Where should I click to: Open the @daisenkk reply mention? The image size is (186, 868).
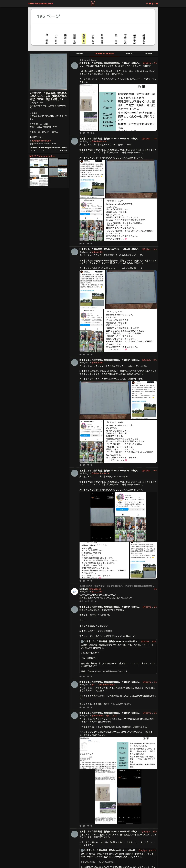(97, 252)
